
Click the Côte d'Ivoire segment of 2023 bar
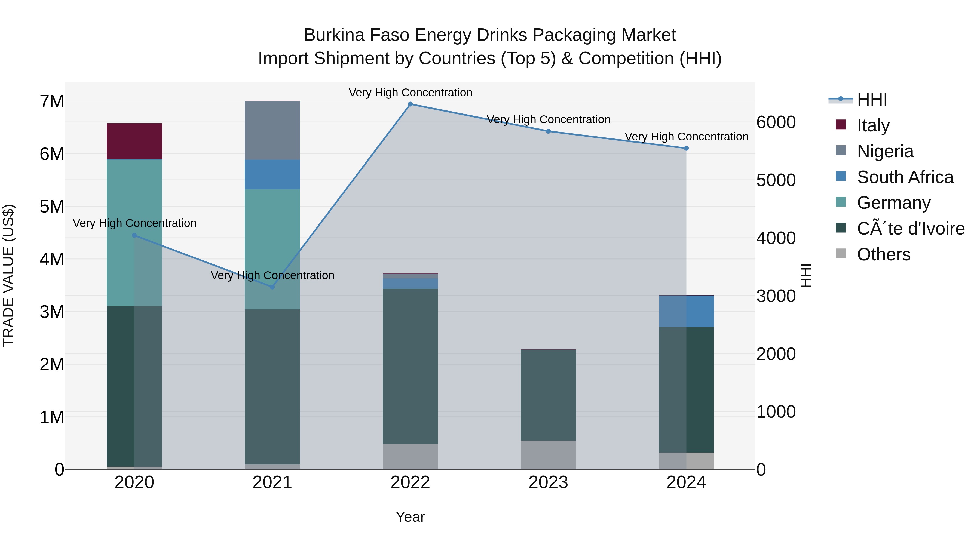[549, 395]
